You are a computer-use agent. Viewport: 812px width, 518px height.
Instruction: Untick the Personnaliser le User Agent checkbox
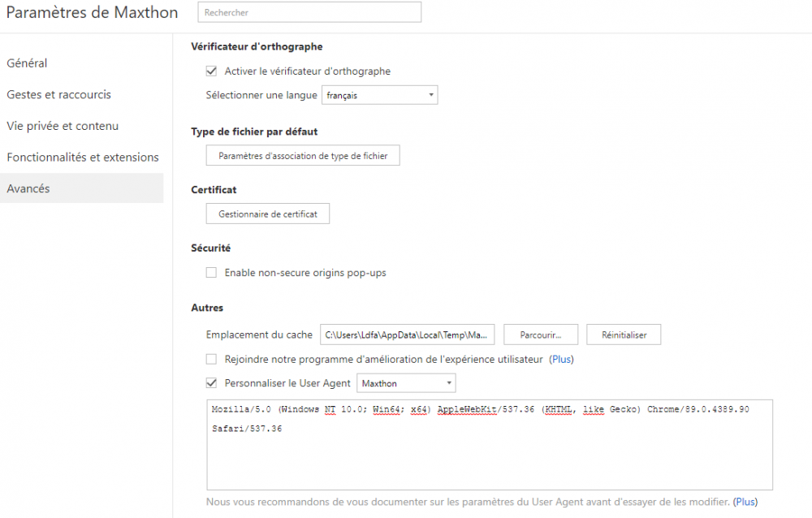[x=212, y=383]
